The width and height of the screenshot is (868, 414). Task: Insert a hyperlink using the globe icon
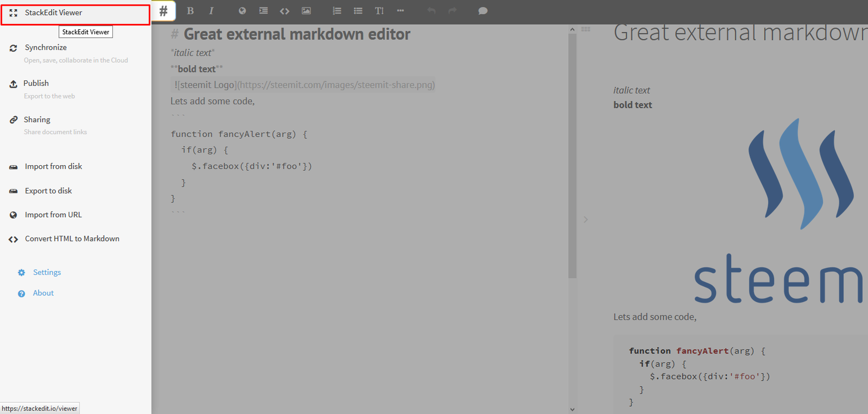[242, 11]
